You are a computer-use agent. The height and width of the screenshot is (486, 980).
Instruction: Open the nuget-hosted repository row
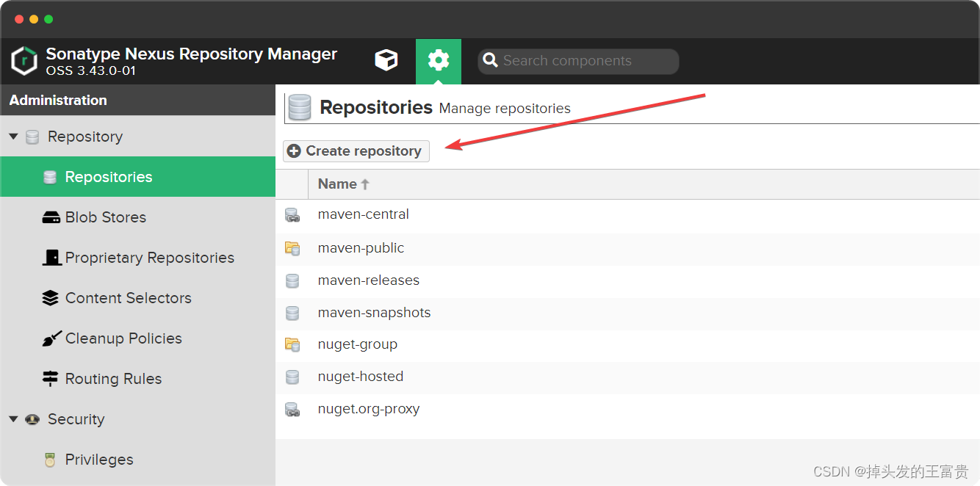pyautogui.click(x=627, y=377)
